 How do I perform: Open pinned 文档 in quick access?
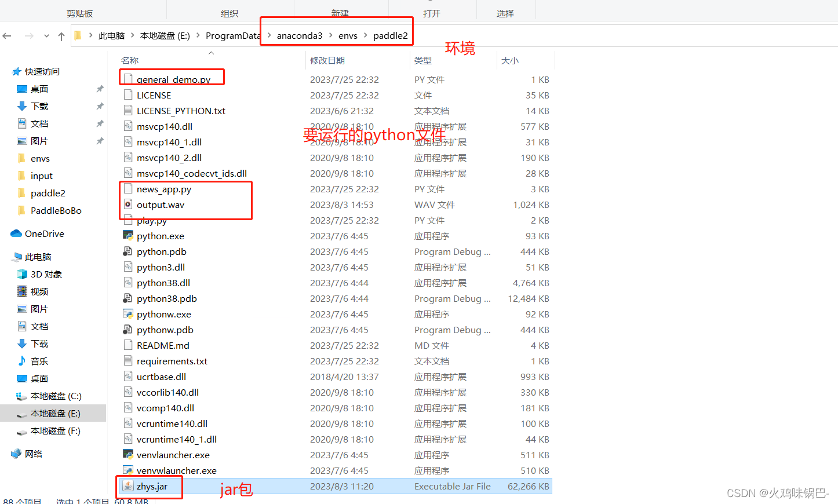39,123
